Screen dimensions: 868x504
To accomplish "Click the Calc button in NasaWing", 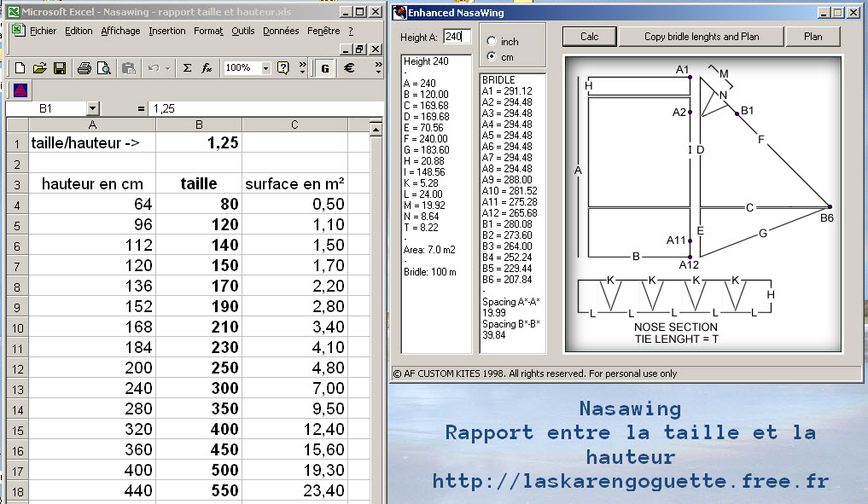I will 589,37.
